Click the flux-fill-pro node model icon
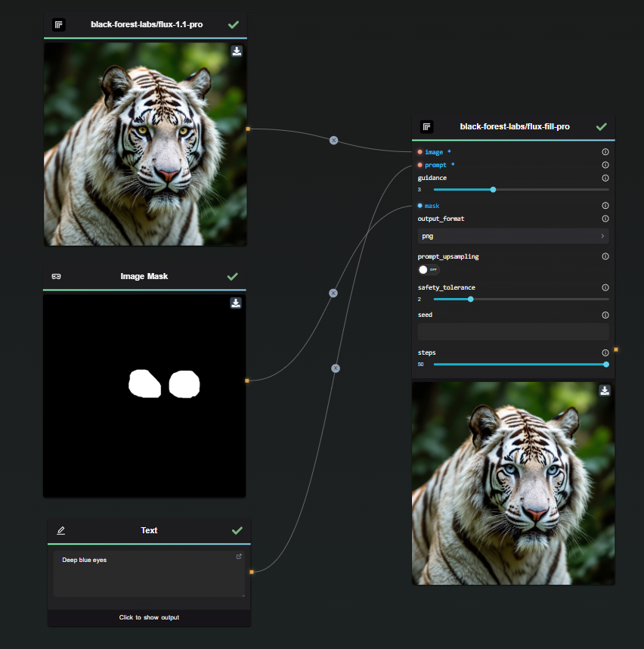644x649 pixels. point(427,126)
